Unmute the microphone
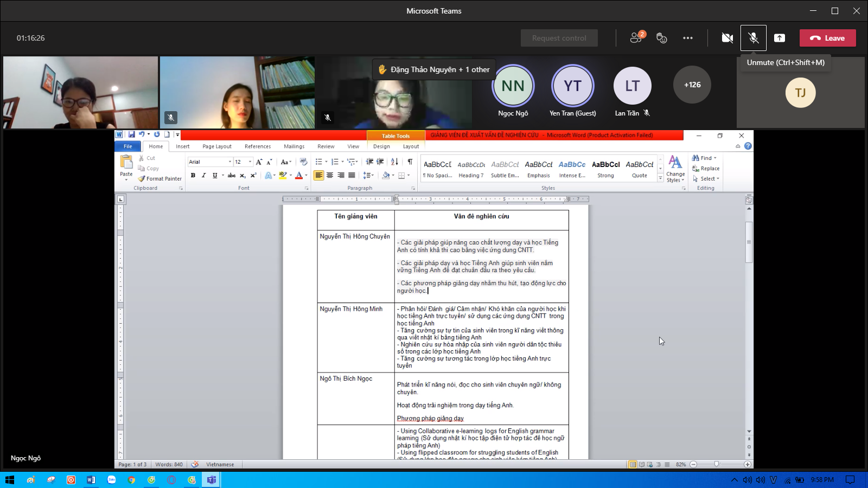This screenshot has width=868, height=488. [x=754, y=38]
